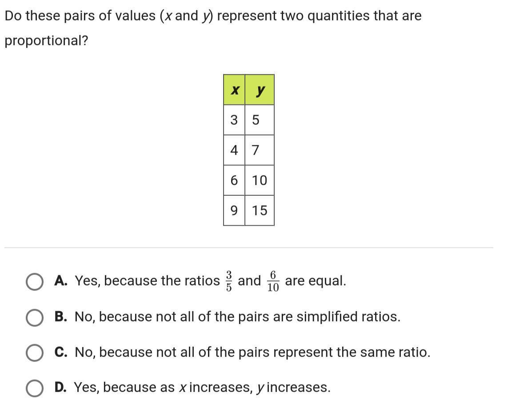Click the table cell containing 7
The height and width of the screenshot is (420, 519).
[259, 150]
